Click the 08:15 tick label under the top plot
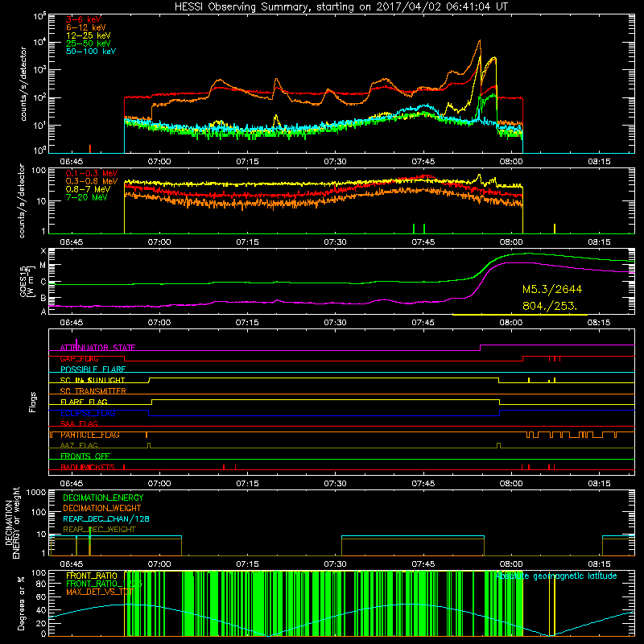This screenshot has height=644, width=644. [x=599, y=162]
